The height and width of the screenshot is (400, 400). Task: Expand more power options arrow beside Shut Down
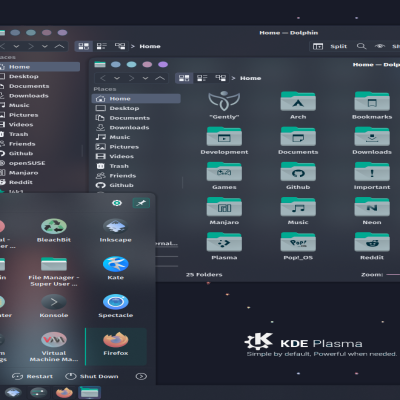141,376
